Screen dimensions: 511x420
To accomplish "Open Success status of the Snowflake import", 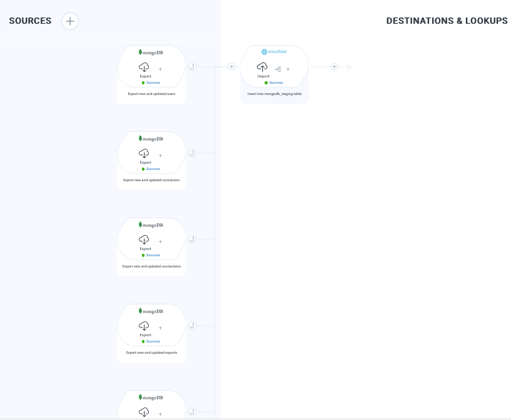I will coord(274,82).
